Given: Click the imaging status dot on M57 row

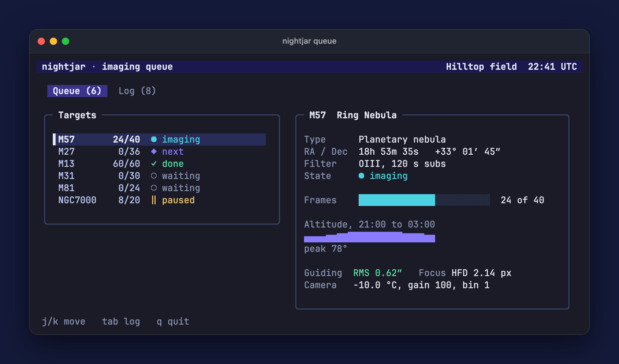Looking at the screenshot, I should (x=154, y=139).
